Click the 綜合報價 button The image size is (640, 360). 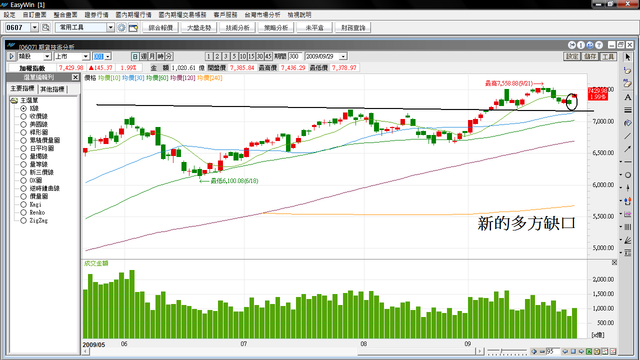coord(161,28)
